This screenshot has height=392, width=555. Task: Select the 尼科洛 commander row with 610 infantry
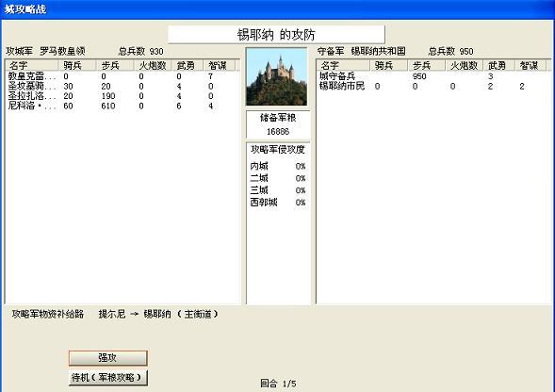click(122, 106)
